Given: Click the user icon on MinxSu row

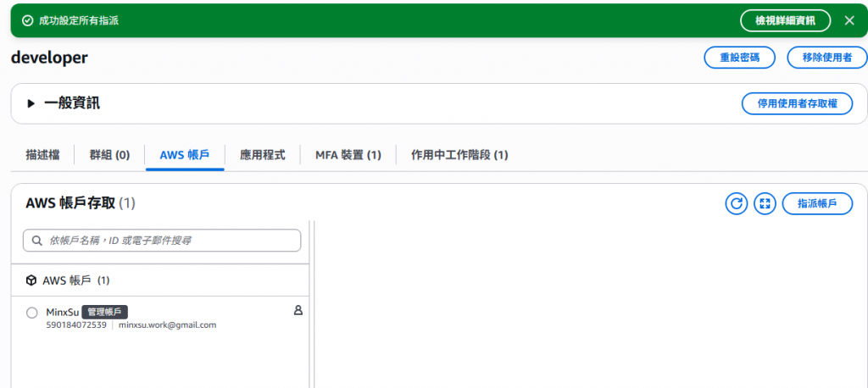Looking at the screenshot, I should (298, 311).
